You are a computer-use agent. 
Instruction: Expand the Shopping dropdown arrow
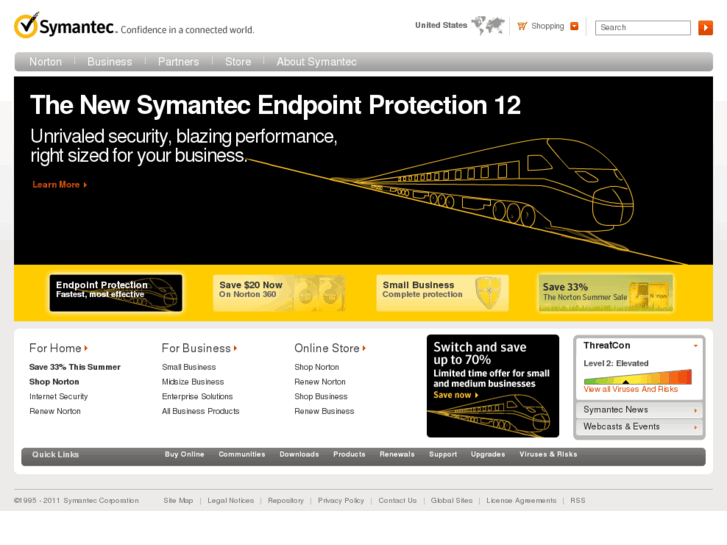(574, 26)
